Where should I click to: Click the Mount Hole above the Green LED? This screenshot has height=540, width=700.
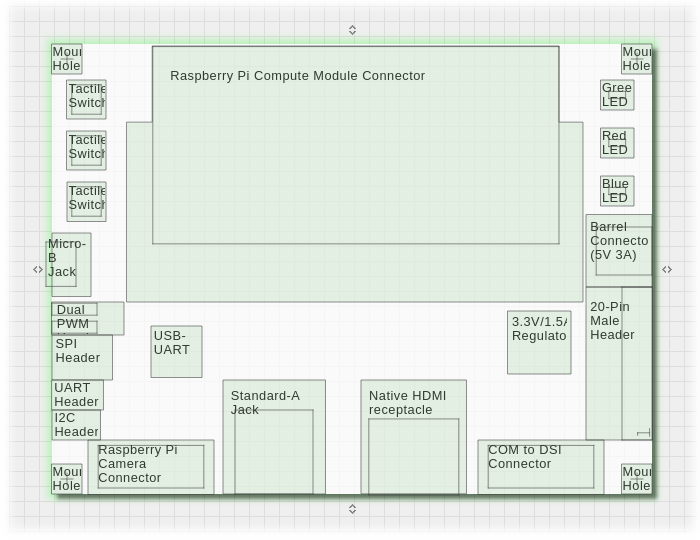[x=637, y=59]
